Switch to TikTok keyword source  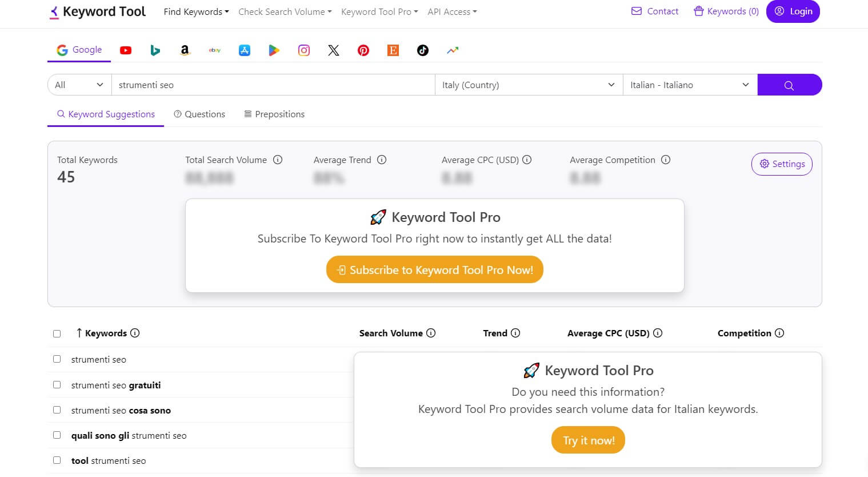click(423, 50)
